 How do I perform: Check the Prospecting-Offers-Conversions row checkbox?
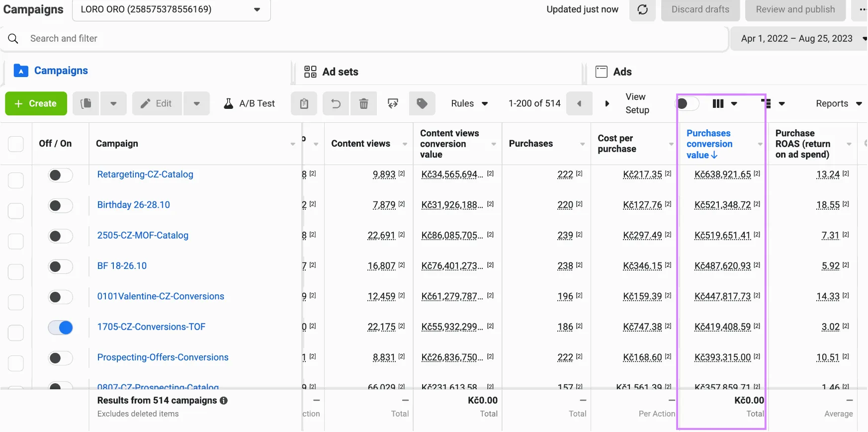[16, 363]
